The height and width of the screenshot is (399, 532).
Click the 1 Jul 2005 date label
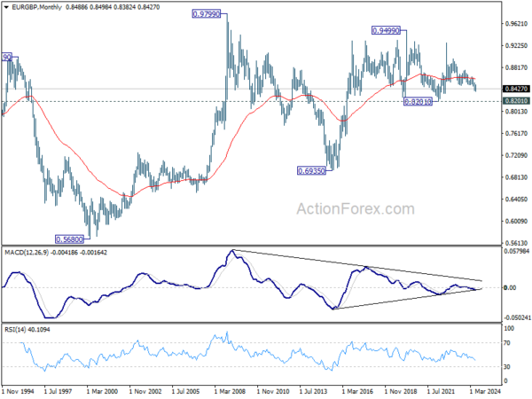pyautogui.click(x=185, y=392)
